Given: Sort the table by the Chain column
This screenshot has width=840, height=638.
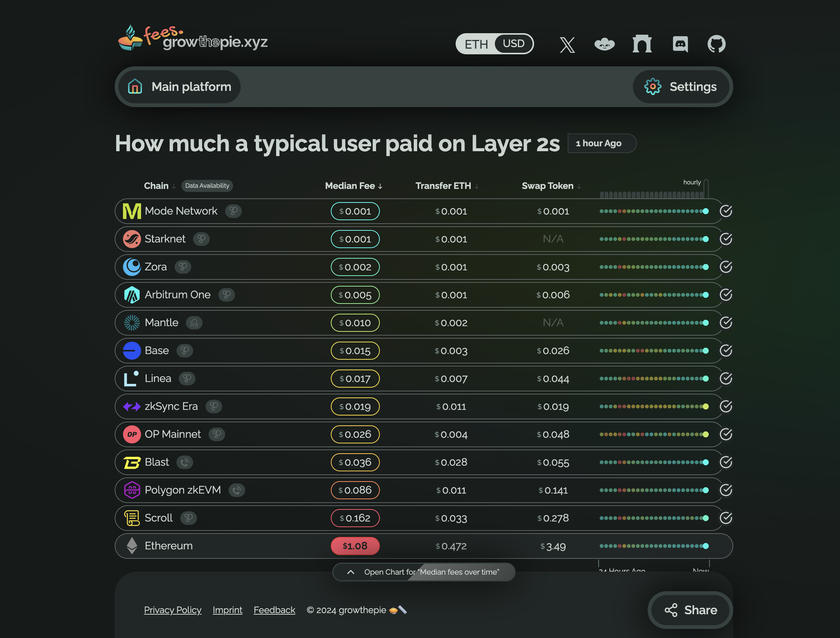Looking at the screenshot, I should pos(160,186).
